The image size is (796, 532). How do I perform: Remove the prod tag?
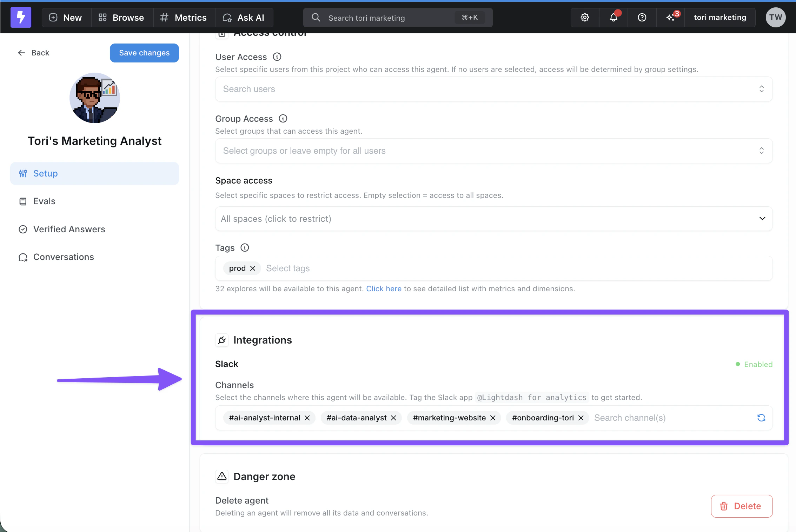253,268
